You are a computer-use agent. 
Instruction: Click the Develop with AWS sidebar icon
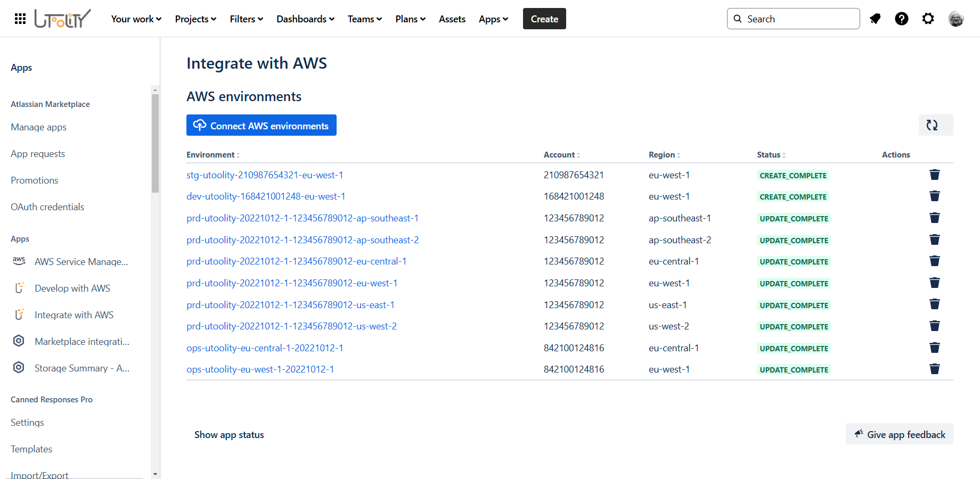(19, 288)
